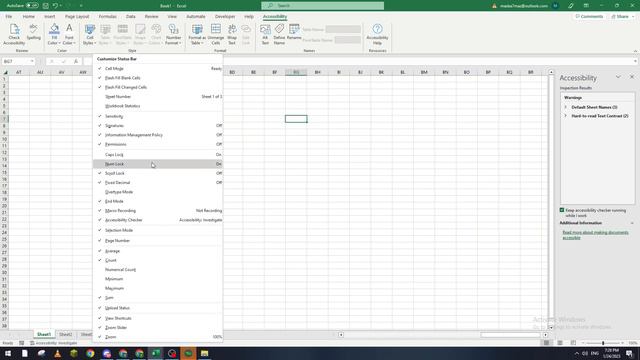
Task: Click the vertical scrollbar up arrow
Action: coord(551,72)
